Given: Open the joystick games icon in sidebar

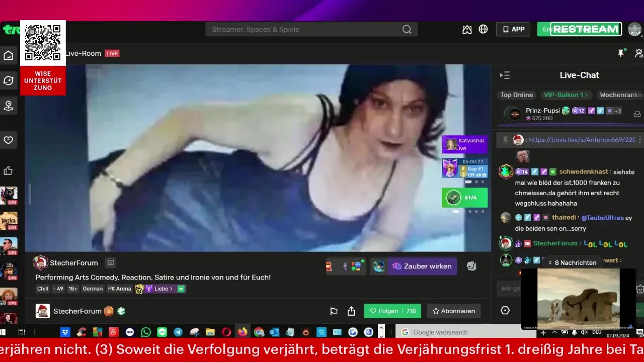Looking at the screenshot, I should pyautogui.click(x=9, y=106).
